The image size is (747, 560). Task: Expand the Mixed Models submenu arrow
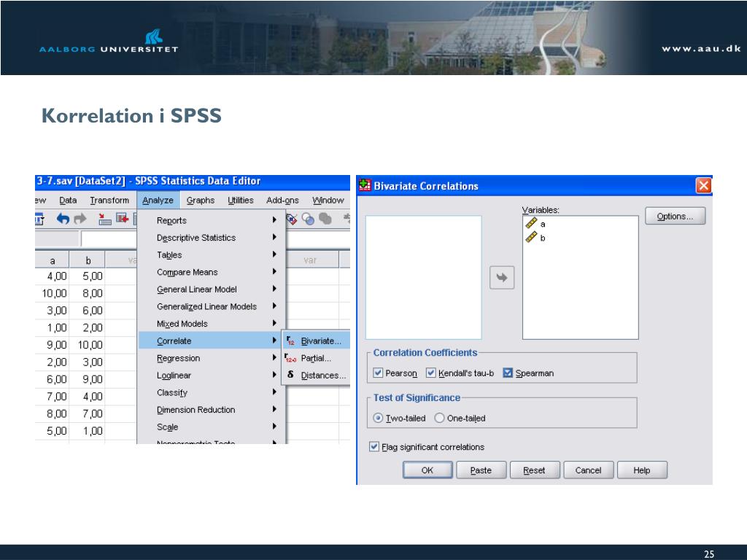[274, 323]
